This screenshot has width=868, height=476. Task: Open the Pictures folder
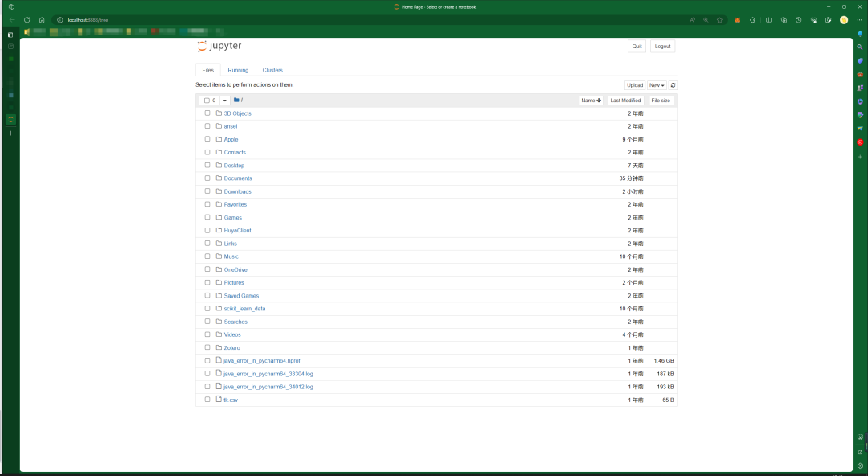coord(234,282)
